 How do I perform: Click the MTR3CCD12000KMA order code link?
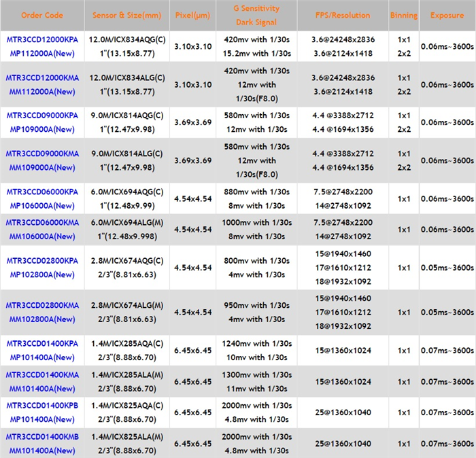click(x=42, y=78)
